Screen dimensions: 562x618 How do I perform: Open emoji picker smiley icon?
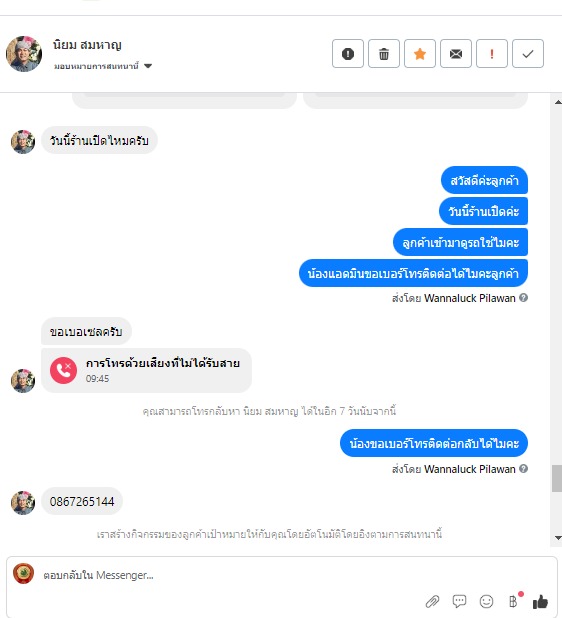[x=486, y=601]
